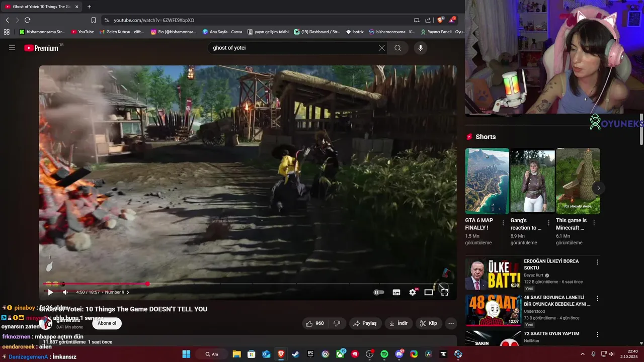Share via the 'Paylaş' button

pyautogui.click(x=365, y=323)
